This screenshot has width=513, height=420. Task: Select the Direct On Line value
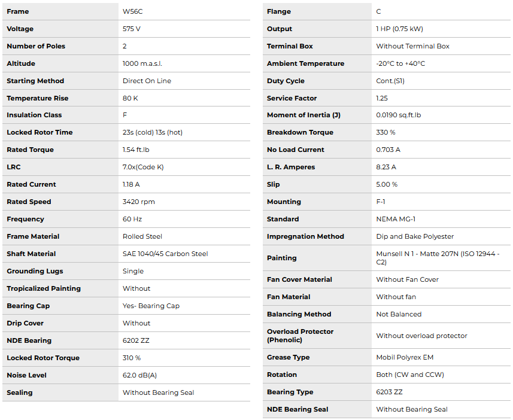(x=147, y=81)
